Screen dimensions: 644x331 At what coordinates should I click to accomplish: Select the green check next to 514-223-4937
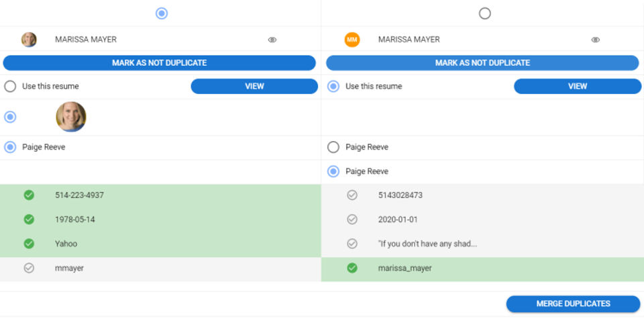click(x=29, y=195)
